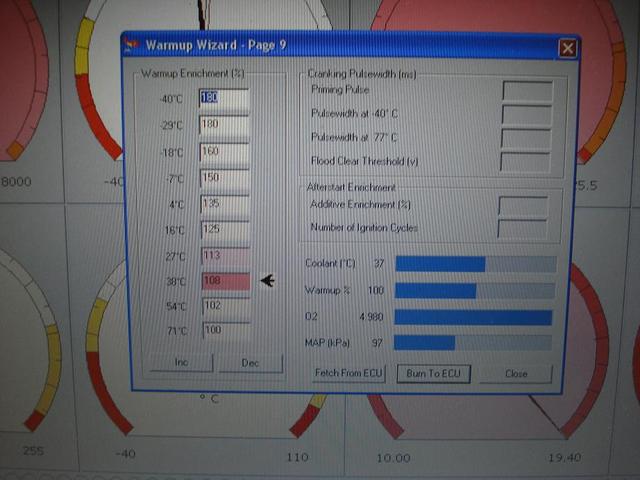The image size is (640, 480).
Task: Click the O2 level bar
Action: 475,317
